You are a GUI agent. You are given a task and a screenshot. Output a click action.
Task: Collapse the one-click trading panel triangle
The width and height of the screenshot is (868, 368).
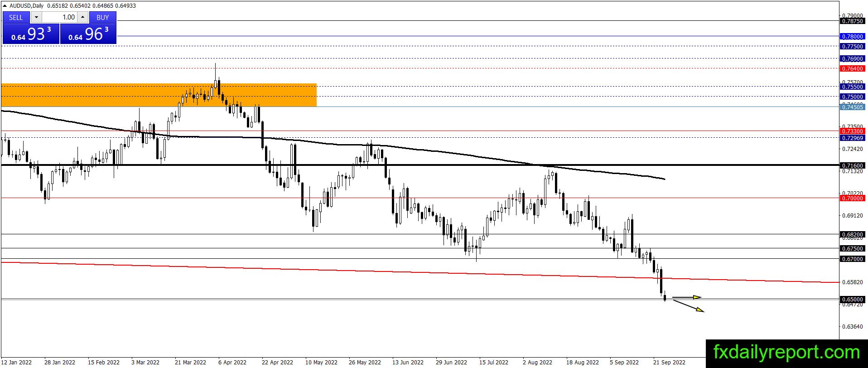[x=5, y=6]
